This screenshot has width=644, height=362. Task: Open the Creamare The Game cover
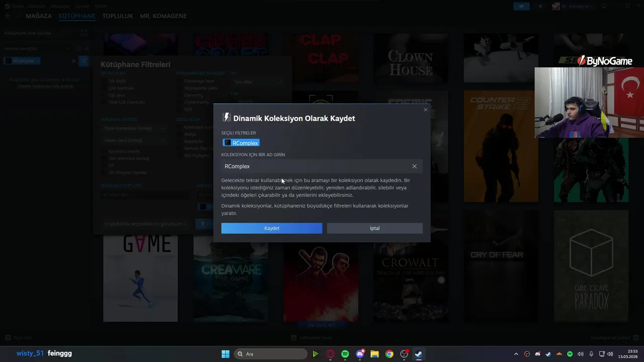click(x=230, y=279)
